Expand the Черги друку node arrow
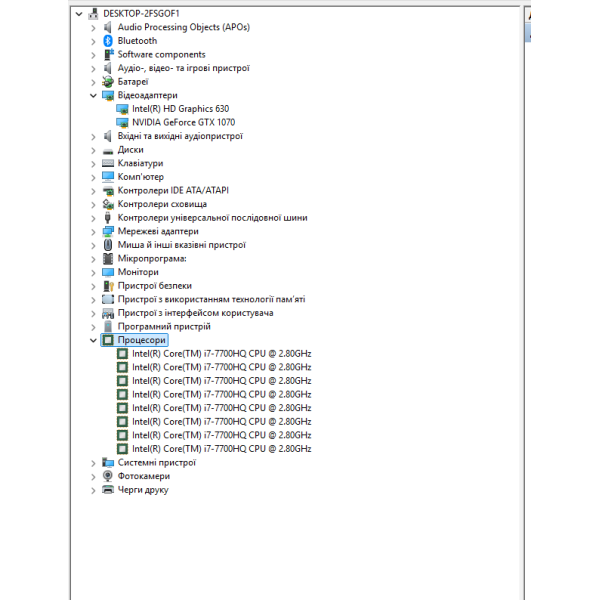The height and width of the screenshot is (600, 600). tap(93, 490)
